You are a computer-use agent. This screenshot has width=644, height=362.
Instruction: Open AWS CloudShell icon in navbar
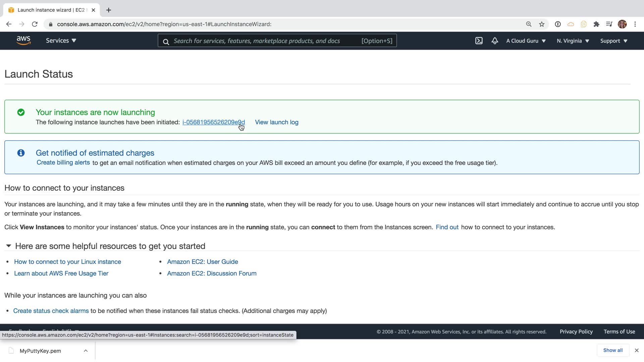(x=479, y=41)
